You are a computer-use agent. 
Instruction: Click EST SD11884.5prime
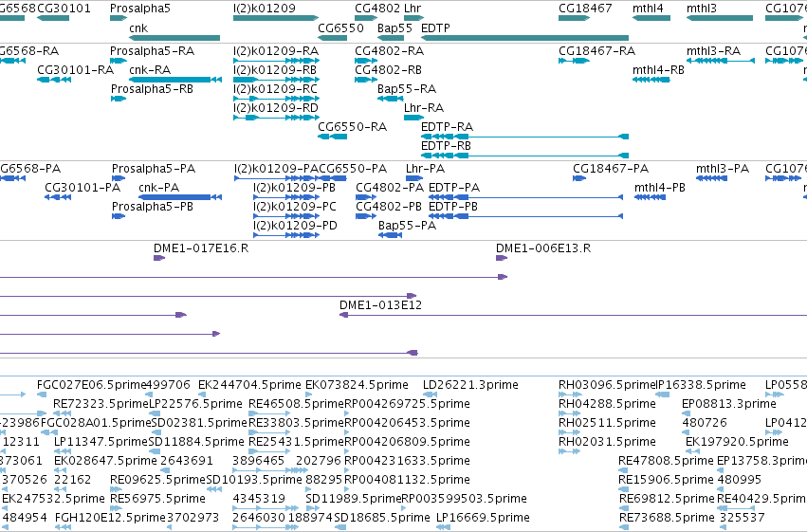pyautogui.click(x=196, y=442)
